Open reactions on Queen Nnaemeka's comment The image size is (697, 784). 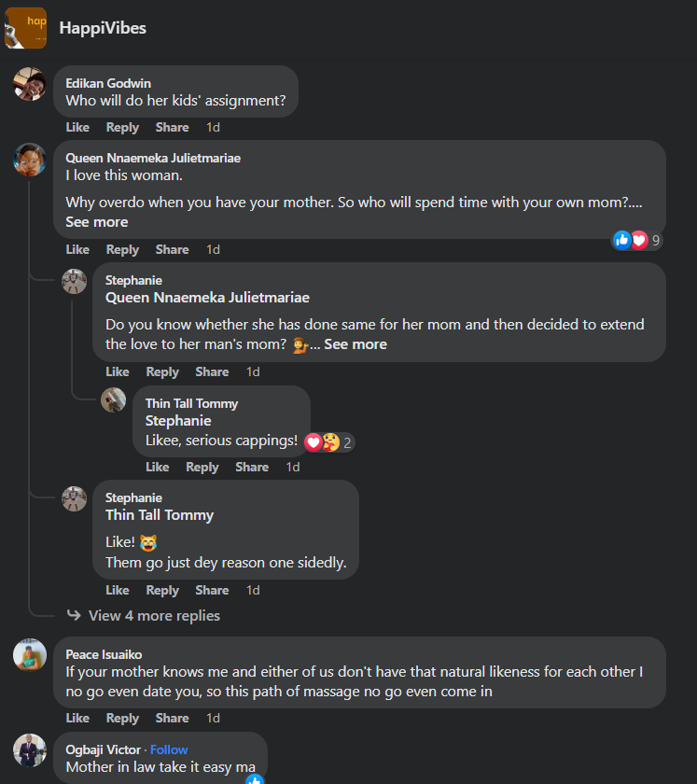pos(637,241)
